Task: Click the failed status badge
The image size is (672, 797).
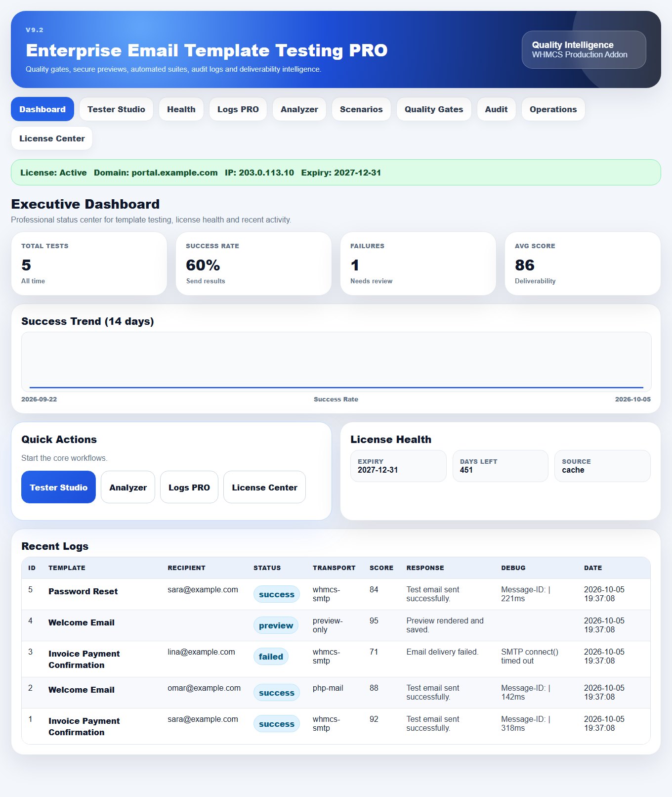Action: point(271,657)
